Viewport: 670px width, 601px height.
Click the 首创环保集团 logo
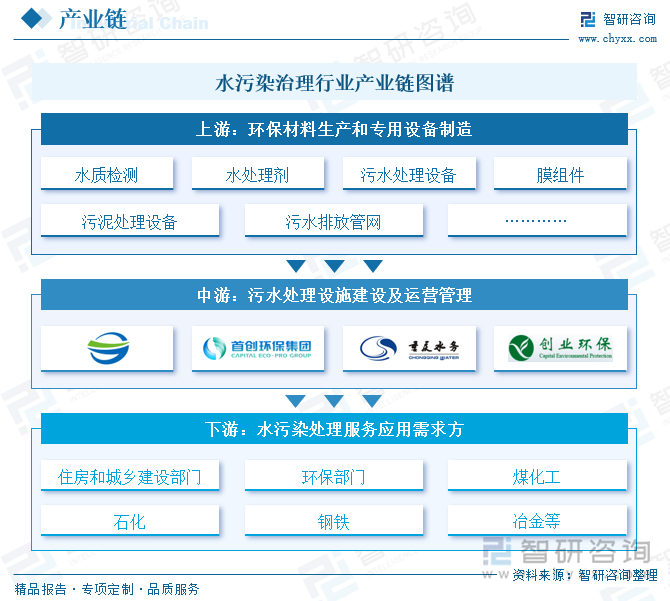pos(258,348)
